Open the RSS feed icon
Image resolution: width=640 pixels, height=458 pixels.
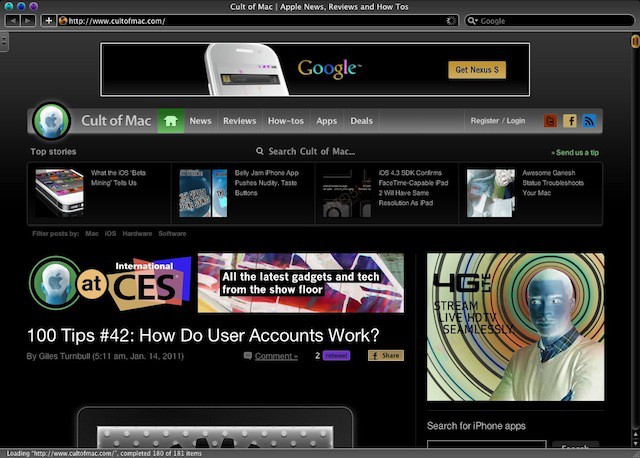[x=589, y=121]
